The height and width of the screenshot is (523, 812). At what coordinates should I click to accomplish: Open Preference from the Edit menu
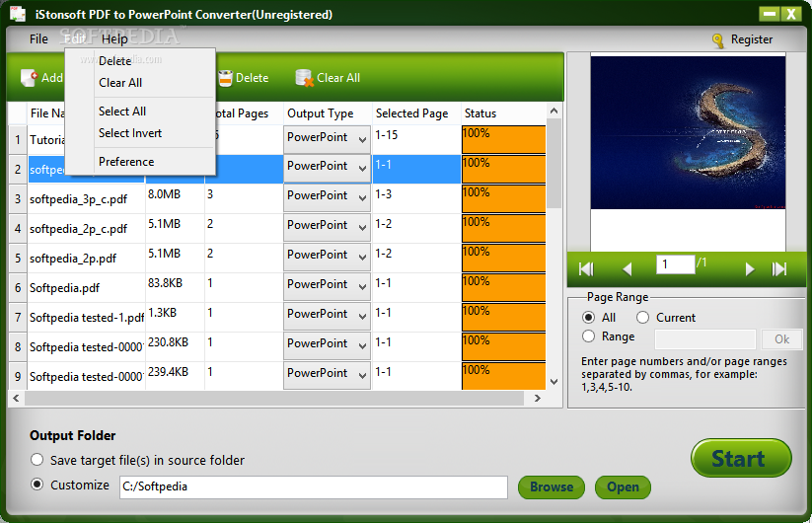[x=126, y=162]
